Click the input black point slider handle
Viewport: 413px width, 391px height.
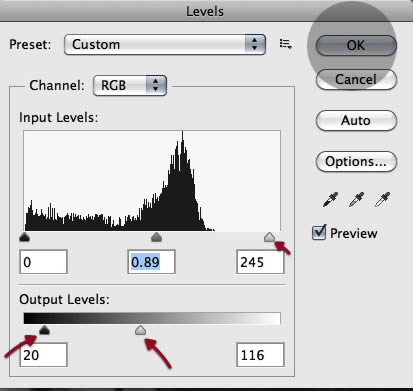tap(25, 237)
